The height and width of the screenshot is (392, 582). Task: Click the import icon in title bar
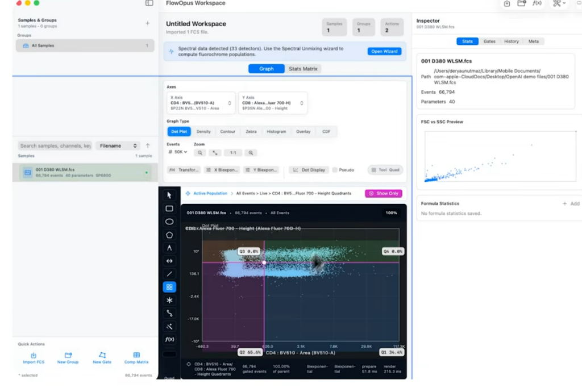pos(507,3)
